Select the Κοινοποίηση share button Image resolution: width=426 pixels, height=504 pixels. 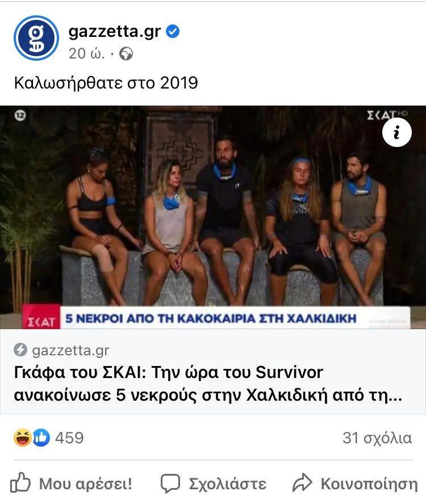coord(355,483)
